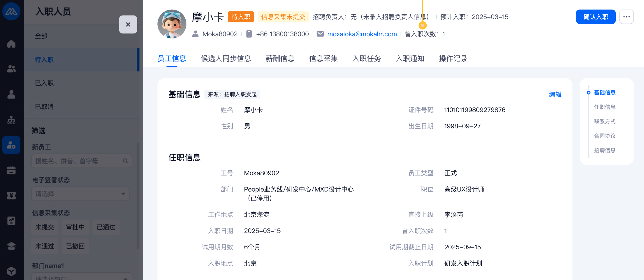Toggle the 审批中 status filter chip

tap(75, 227)
